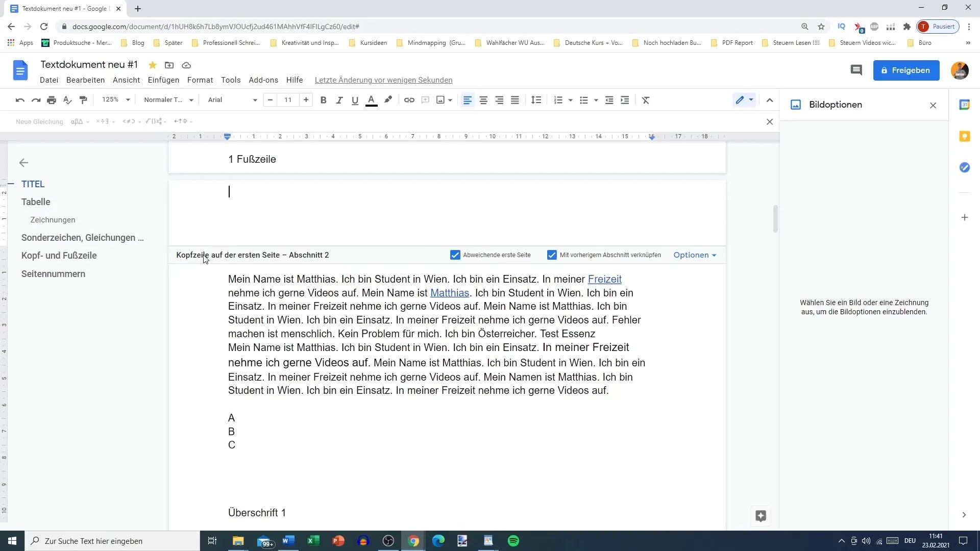This screenshot has width=980, height=551.
Task: Toggle Abweichende erste Seite checkbox
Action: pyautogui.click(x=455, y=255)
